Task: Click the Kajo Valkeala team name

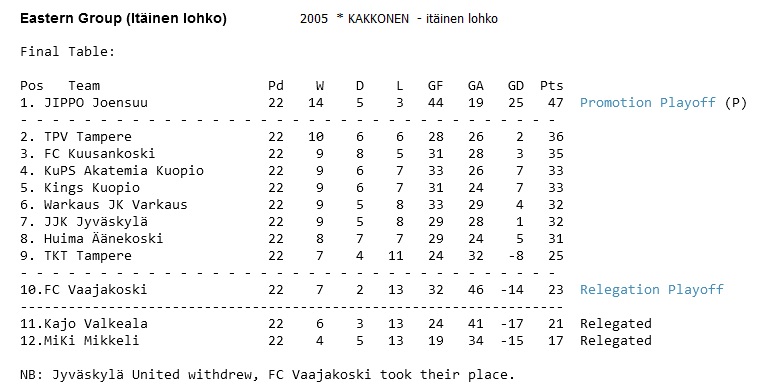Action: [96, 324]
